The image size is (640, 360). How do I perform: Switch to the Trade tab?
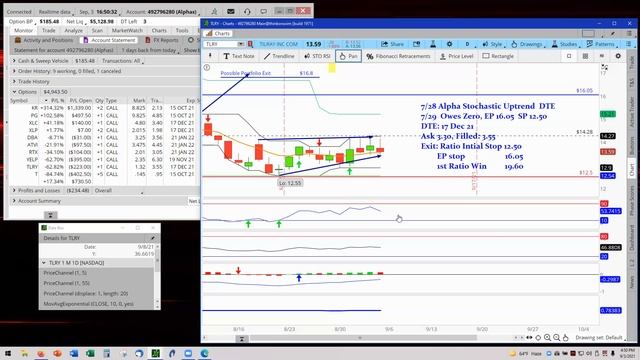pos(49,31)
